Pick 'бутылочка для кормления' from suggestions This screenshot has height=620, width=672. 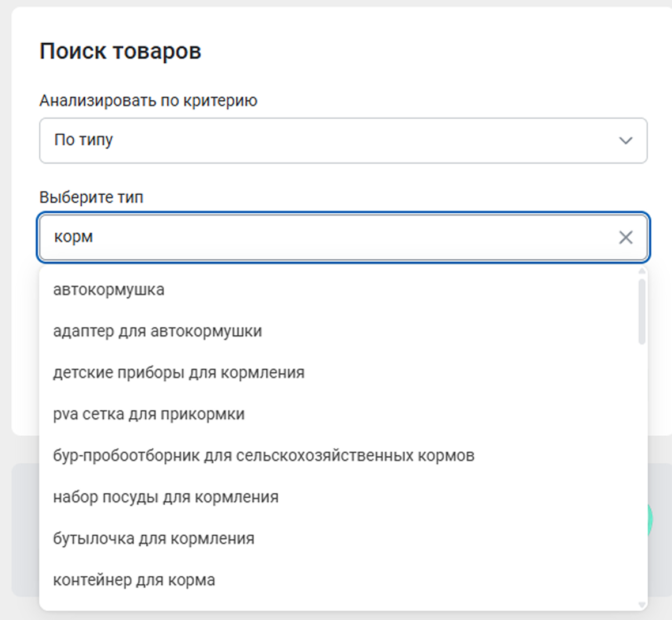153,539
